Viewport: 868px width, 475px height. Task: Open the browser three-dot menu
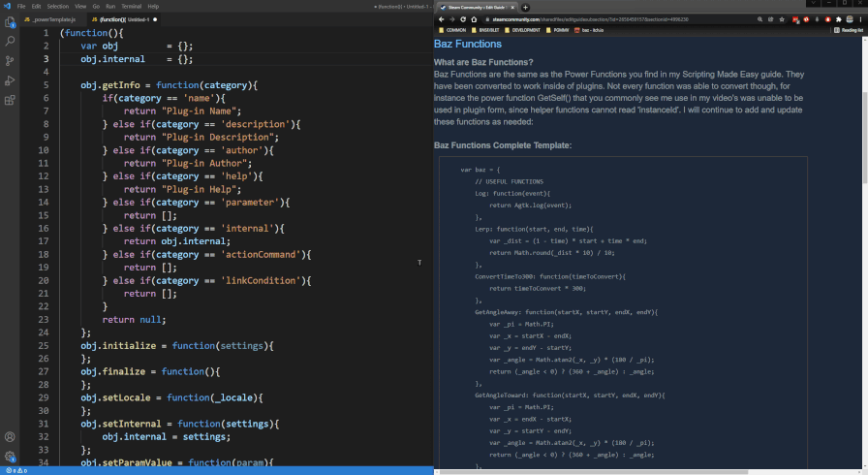(861, 19)
